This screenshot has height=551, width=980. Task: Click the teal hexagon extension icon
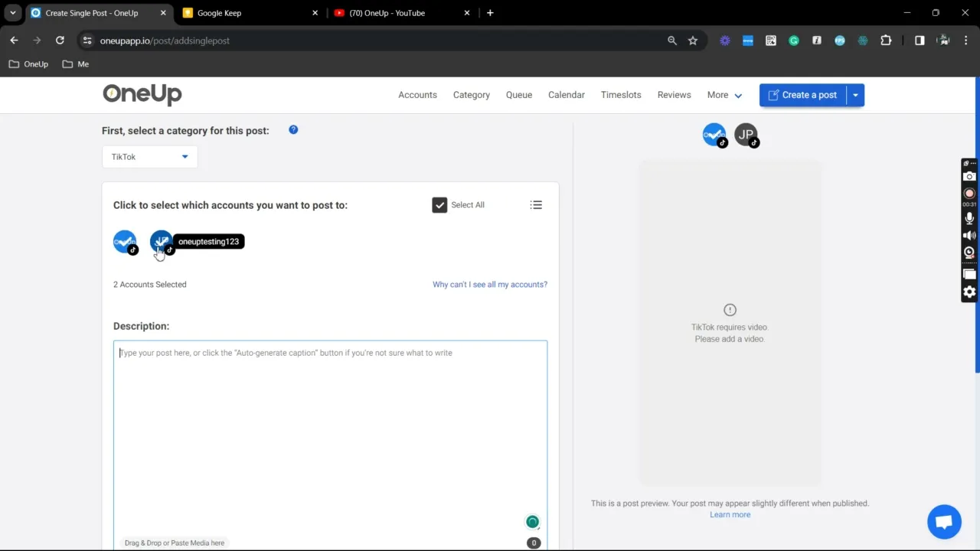coord(863,41)
